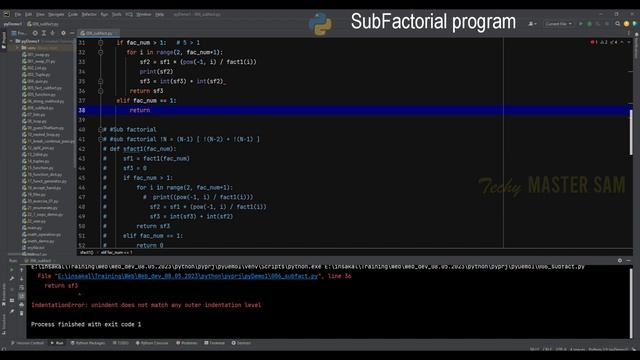Open Project panel gear options
The width and height of the screenshot is (640, 360).
[63, 33]
